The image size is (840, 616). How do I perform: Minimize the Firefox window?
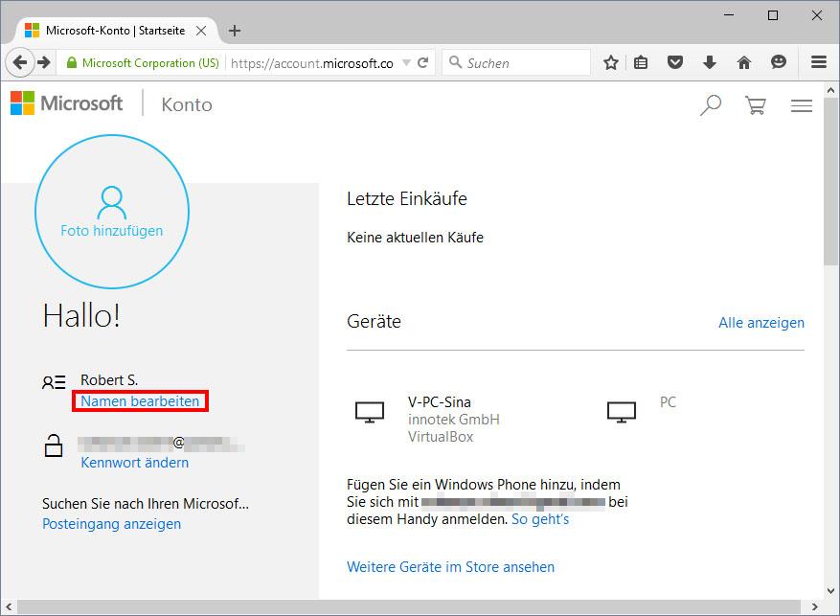729,15
